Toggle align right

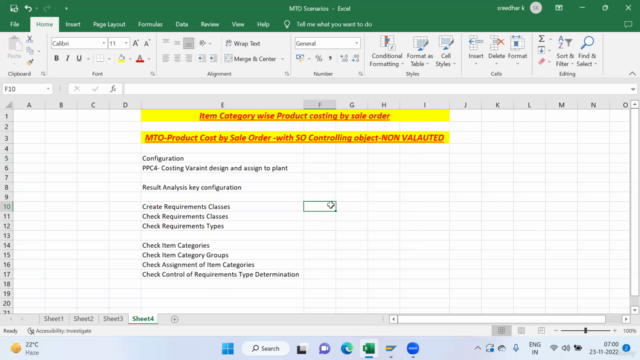coord(189,59)
